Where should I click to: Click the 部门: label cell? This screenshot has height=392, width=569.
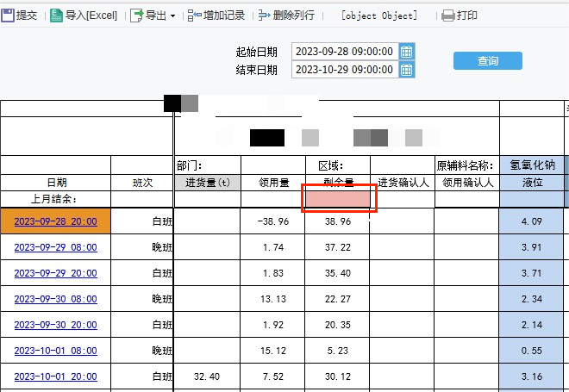(x=208, y=165)
